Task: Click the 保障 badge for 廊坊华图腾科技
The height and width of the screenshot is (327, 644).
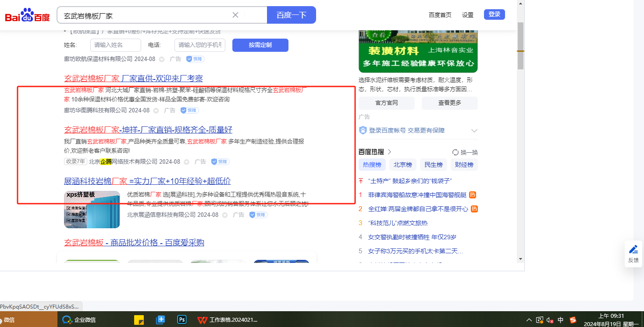Action: coord(189,110)
